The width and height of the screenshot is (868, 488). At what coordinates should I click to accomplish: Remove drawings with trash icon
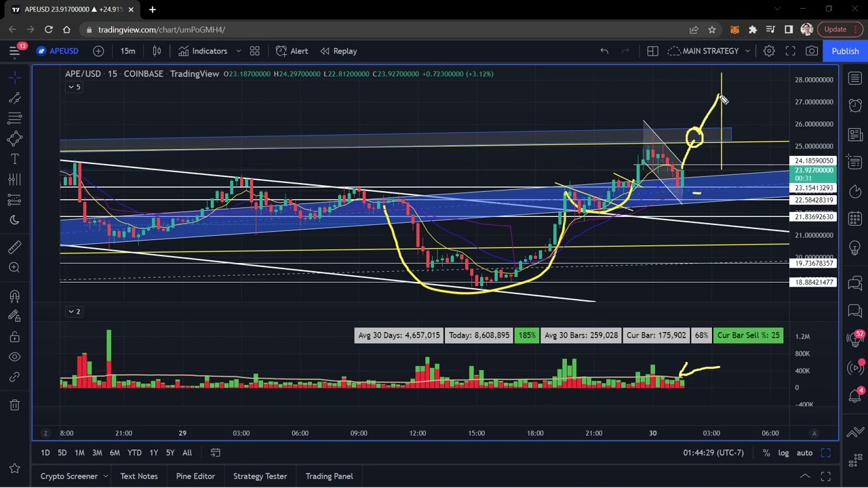click(14, 405)
